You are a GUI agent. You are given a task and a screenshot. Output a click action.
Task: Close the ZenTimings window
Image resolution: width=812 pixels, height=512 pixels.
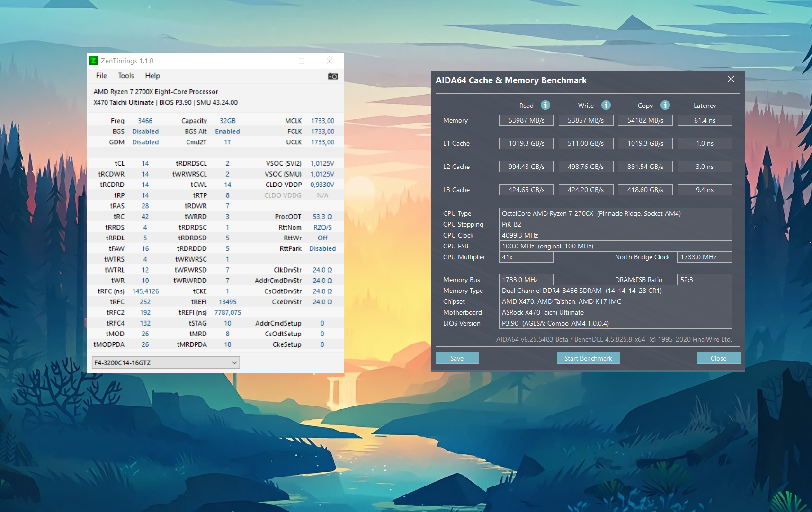point(330,61)
